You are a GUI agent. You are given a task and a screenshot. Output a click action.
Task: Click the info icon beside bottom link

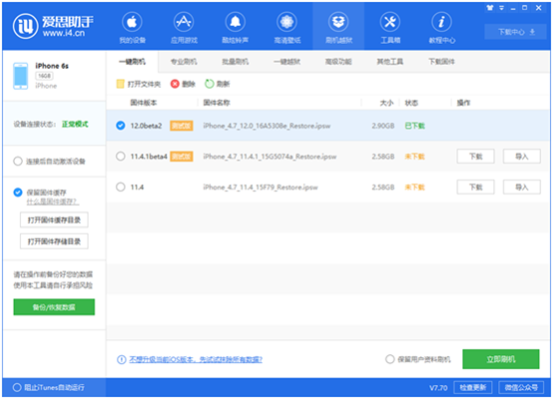click(x=121, y=359)
